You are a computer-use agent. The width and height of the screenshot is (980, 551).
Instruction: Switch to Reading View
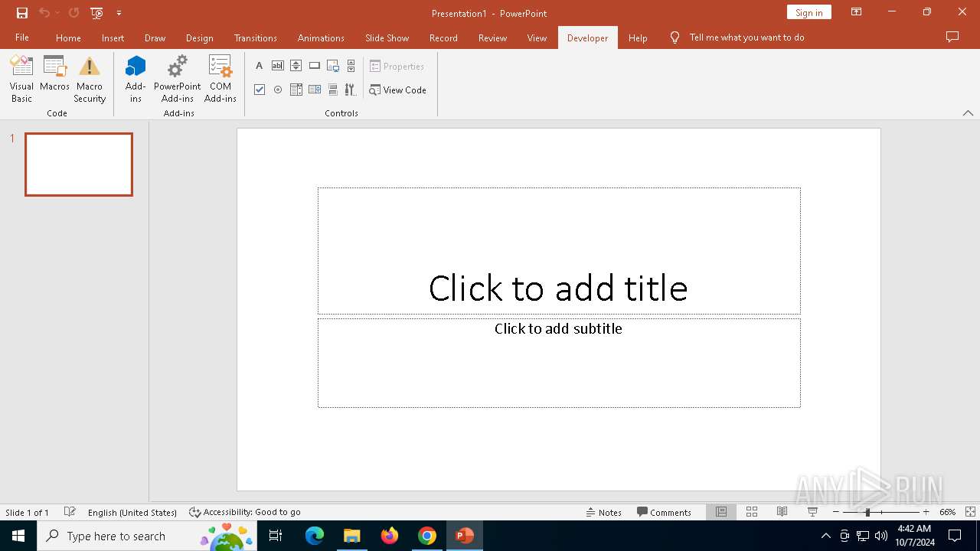tap(782, 512)
